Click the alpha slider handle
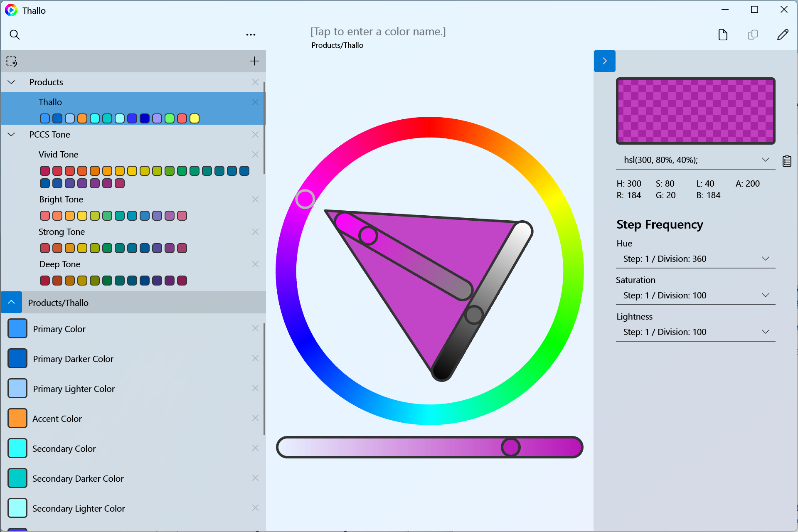 pyautogui.click(x=510, y=447)
